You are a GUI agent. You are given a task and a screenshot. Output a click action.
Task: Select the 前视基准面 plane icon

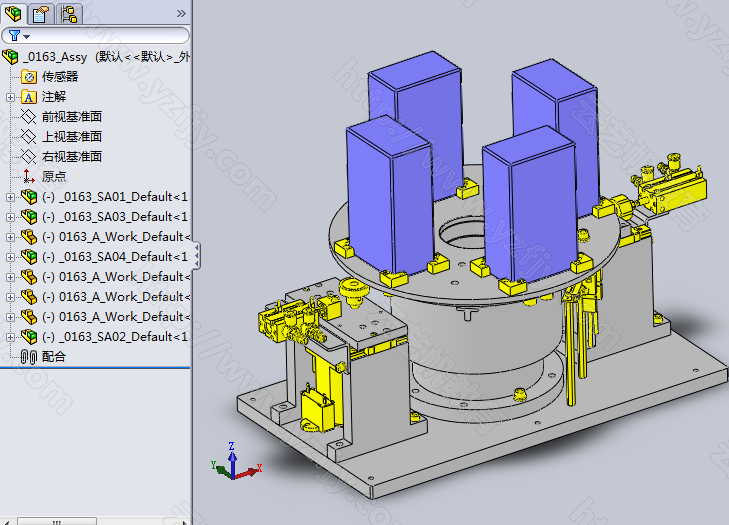[x=29, y=117]
